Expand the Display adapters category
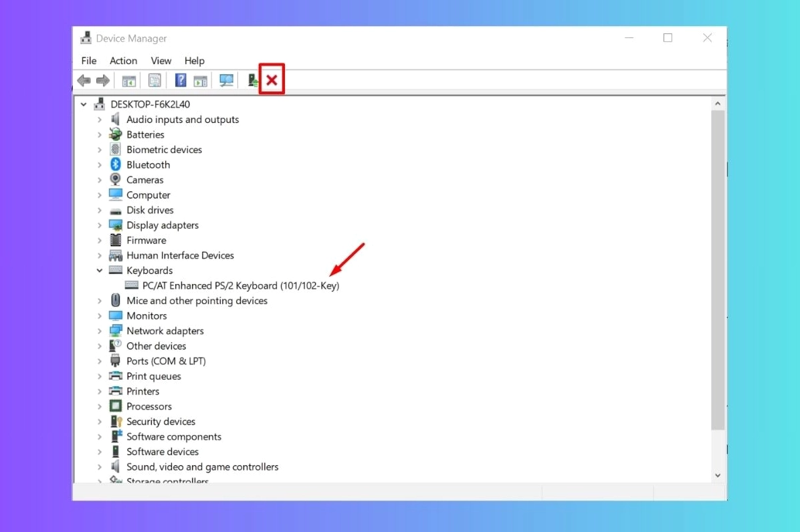The image size is (800, 532). pos(99,225)
